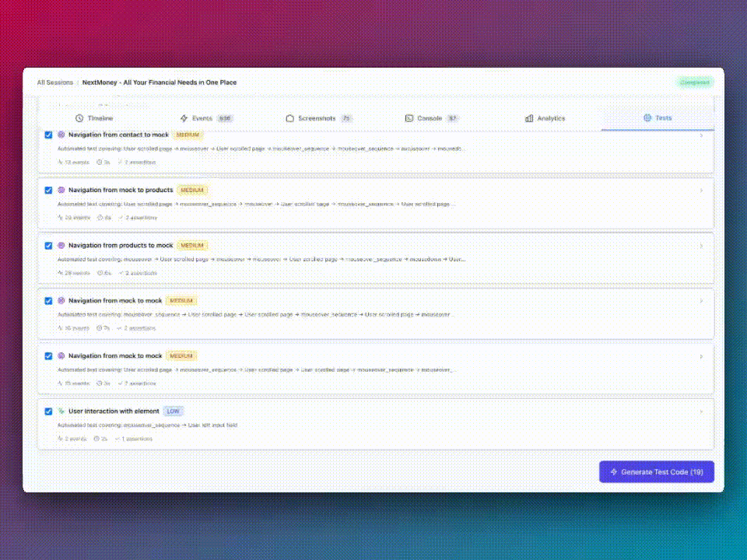747x560 pixels.
Task: Click the Screenshots tab icon
Action: pyautogui.click(x=289, y=118)
